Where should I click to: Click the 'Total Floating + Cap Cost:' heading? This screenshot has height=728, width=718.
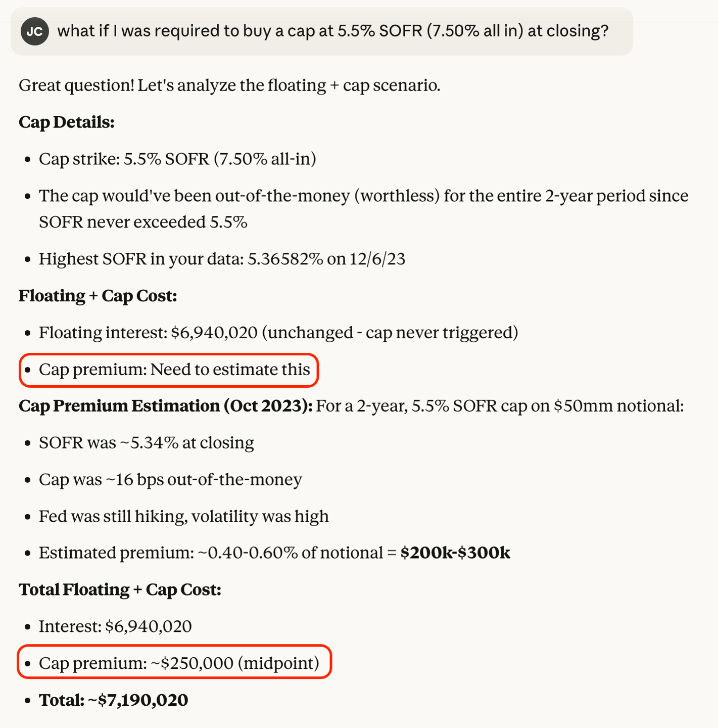click(x=120, y=590)
